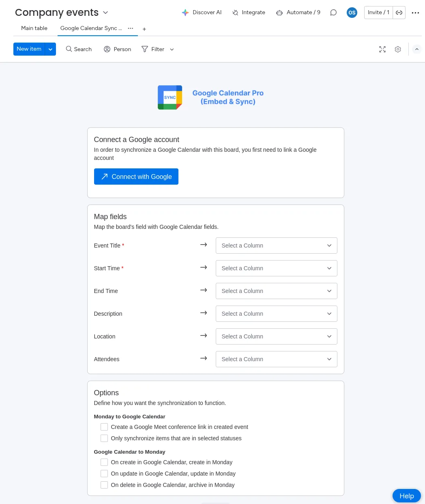The image size is (425, 504).
Task: Switch to the Main table tab
Action: click(34, 28)
